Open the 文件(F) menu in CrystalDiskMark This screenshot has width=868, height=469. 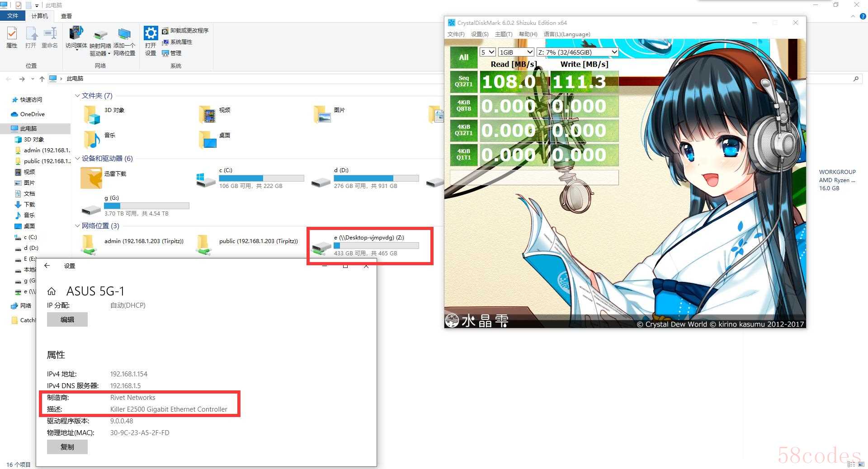[456, 34]
